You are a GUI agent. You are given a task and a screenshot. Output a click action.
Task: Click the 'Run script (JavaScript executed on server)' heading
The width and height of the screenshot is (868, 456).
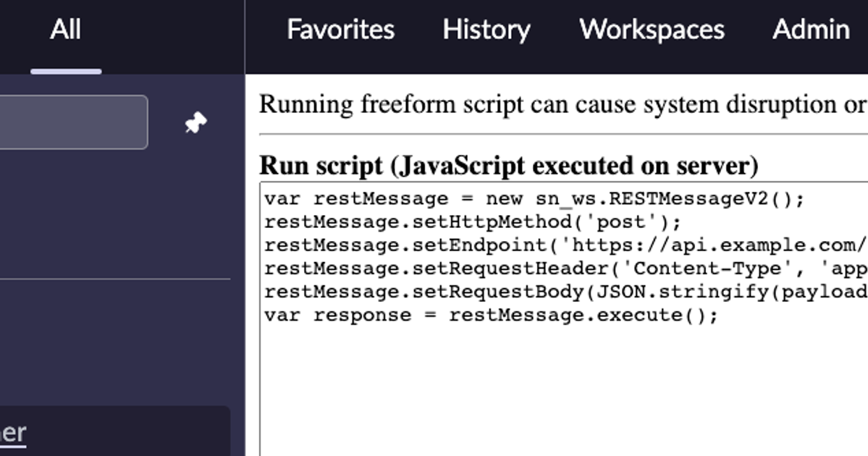click(509, 166)
